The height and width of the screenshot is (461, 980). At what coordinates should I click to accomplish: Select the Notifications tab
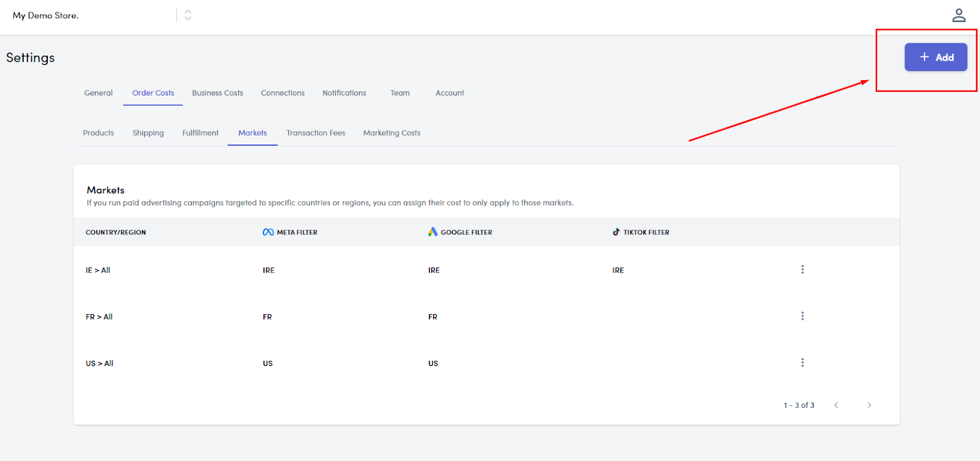click(344, 93)
